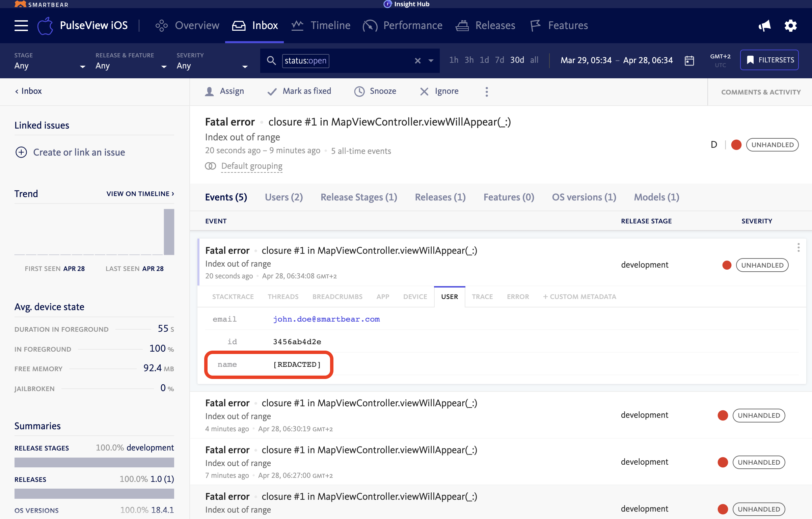Click the header UNHANDLED badge

click(772, 145)
